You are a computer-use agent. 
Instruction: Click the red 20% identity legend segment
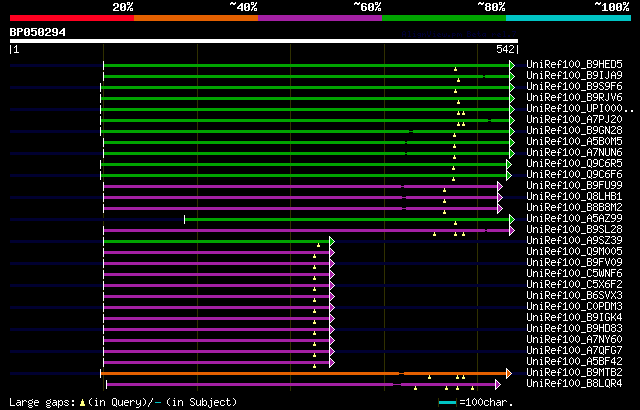point(72,18)
